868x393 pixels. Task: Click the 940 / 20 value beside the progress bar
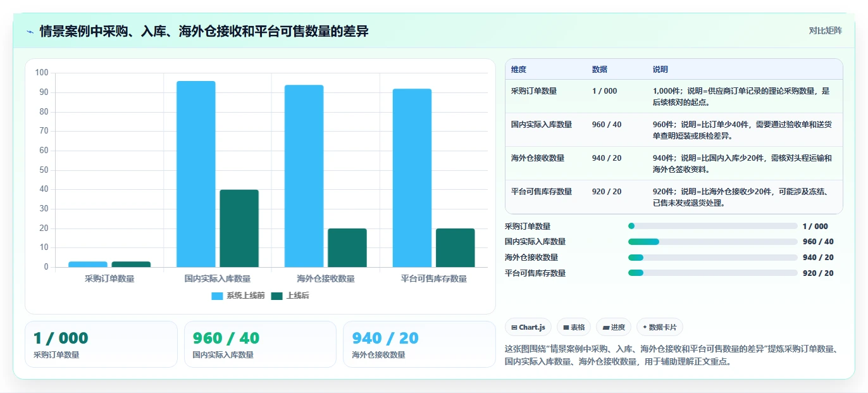[818, 258]
